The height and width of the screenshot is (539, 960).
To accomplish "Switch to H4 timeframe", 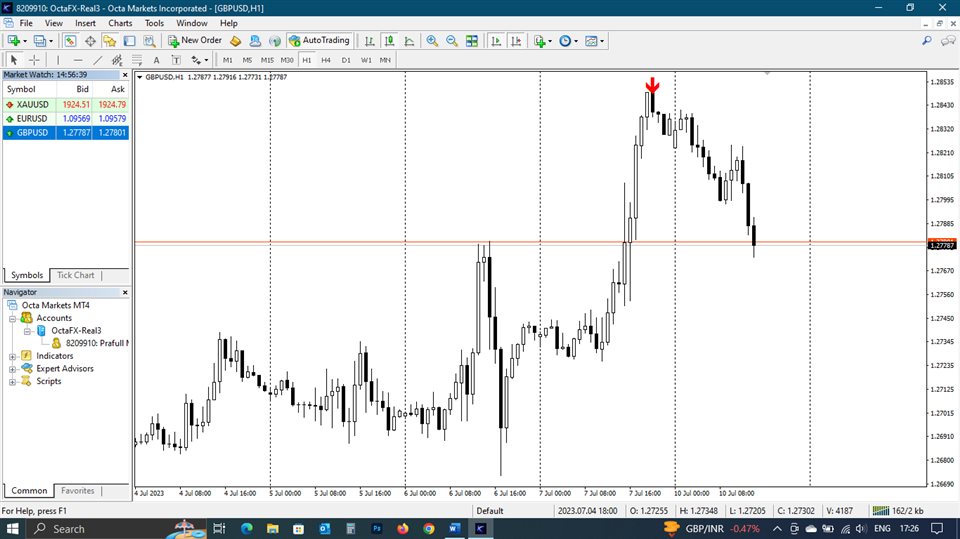I will [x=326, y=60].
